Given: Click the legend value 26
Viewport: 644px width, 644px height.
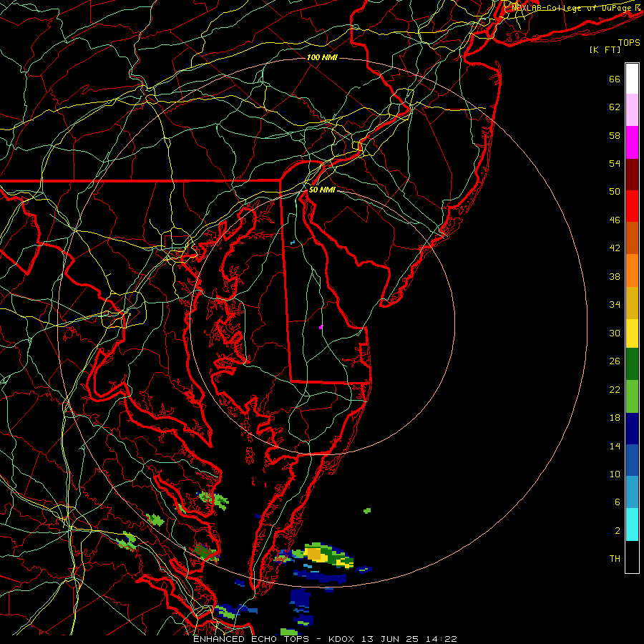Looking at the screenshot, I should click(615, 361).
